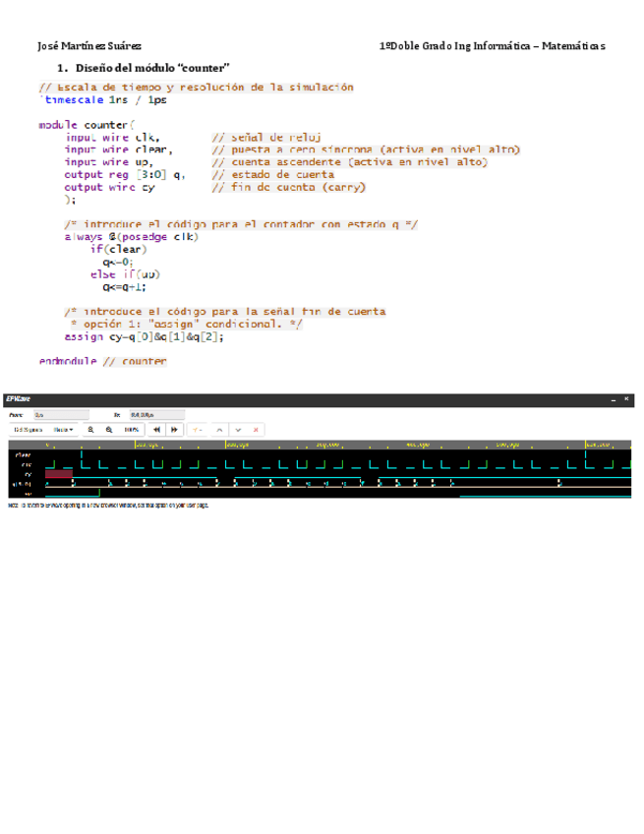Open the orange filter icon dropdown

197,430
